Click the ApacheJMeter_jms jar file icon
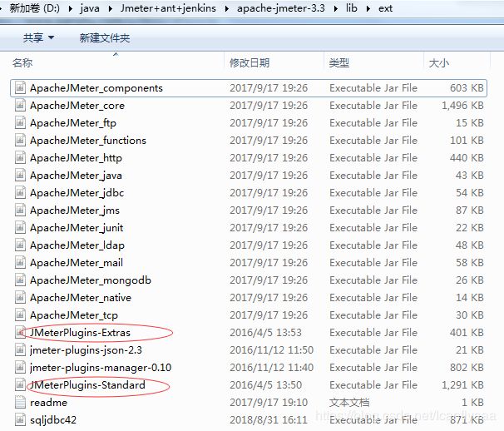The height and width of the screenshot is (431, 504). [x=20, y=210]
